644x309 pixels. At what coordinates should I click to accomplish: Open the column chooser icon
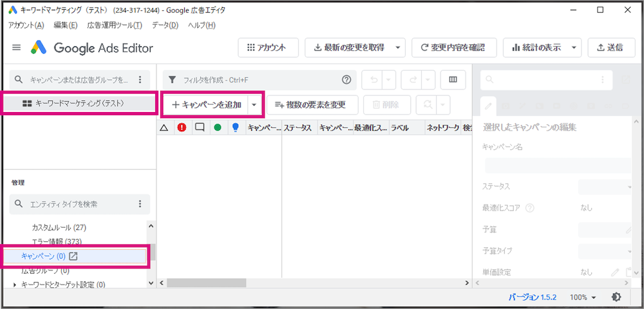[453, 80]
